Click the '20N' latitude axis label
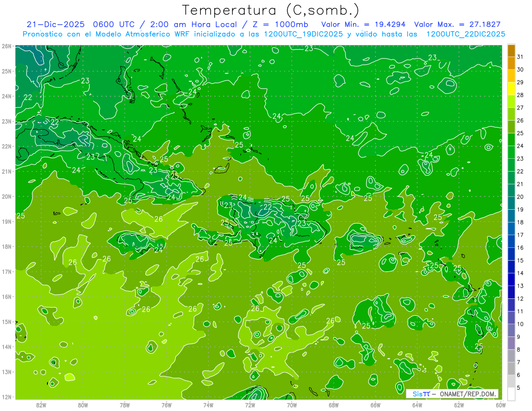 point(7,196)
